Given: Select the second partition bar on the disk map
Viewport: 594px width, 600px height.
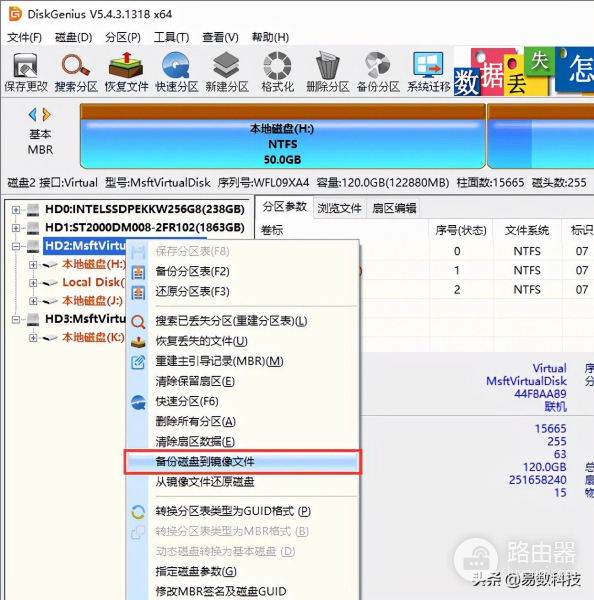Looking at the screenshot, I should click(541, 136).
